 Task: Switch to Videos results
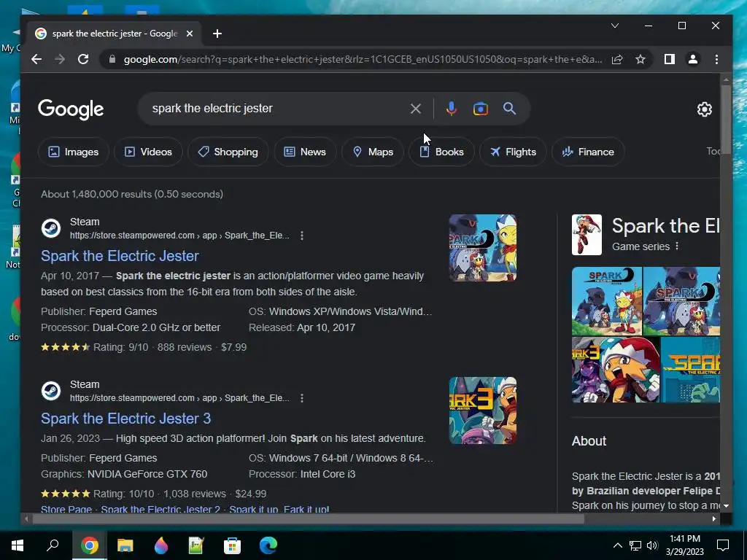148,152
